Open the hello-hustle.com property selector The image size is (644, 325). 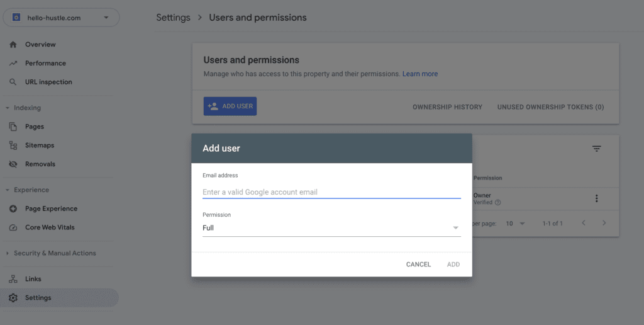[61, 18]
